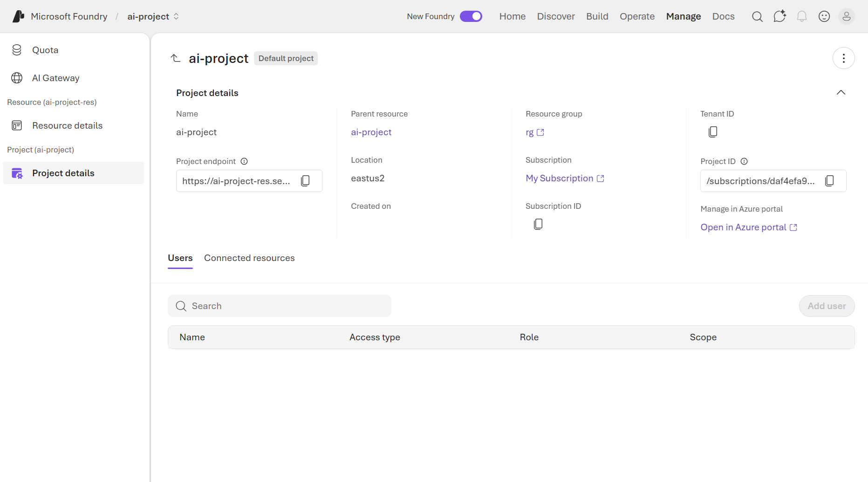Screen dimensions: 868x482
Task: Open Quota in the sidebar
Action: 74,50
